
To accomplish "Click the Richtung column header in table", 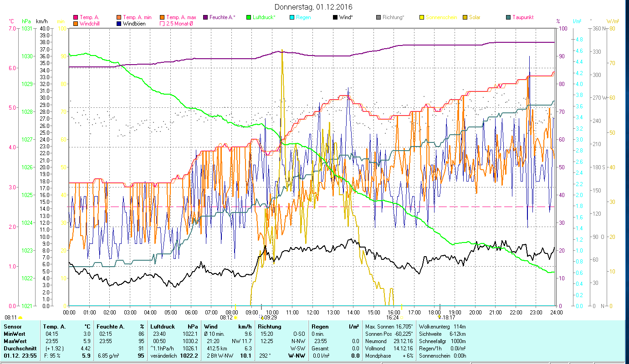I will [x=270, y=326].
